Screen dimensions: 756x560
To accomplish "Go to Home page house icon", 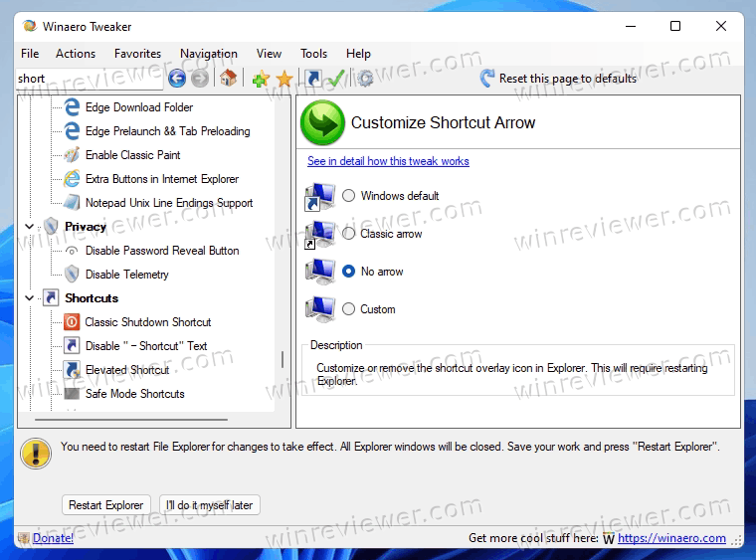I will click(228, 78).
